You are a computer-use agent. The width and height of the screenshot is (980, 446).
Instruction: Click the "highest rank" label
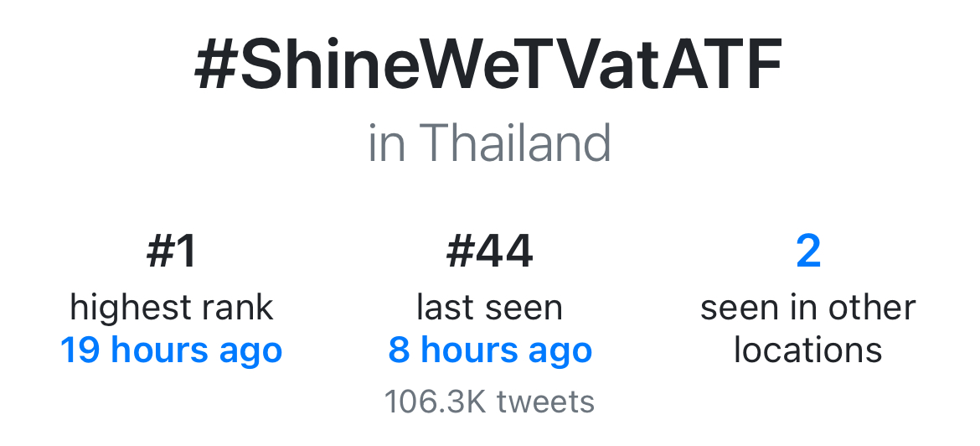171,308
